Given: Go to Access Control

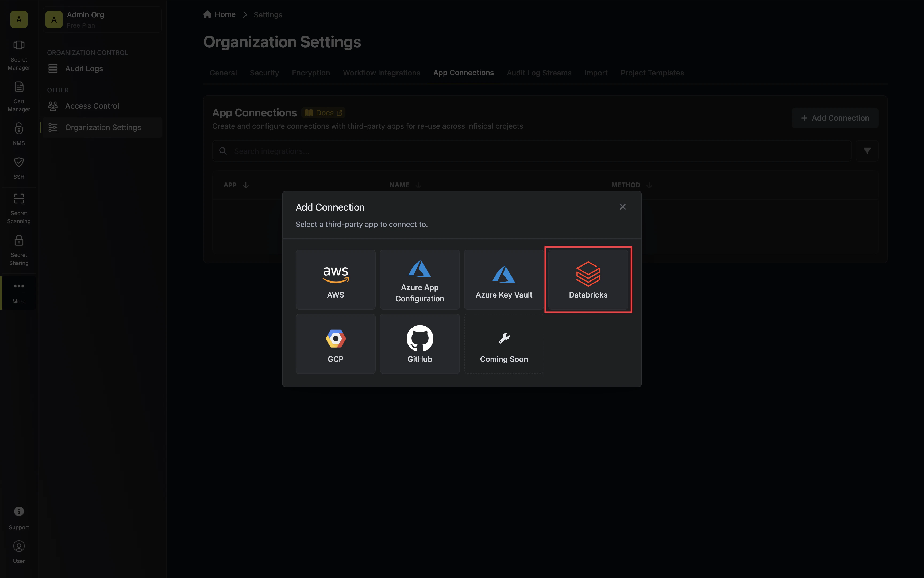Looking at the screenshot, I should tap(102, 106).
